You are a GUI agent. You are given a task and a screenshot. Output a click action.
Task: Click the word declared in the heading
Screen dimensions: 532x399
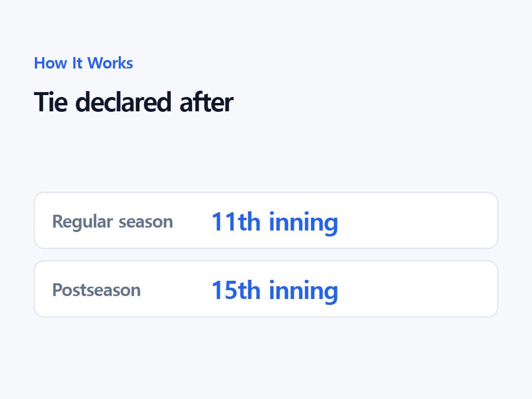[x=124, y=102]
